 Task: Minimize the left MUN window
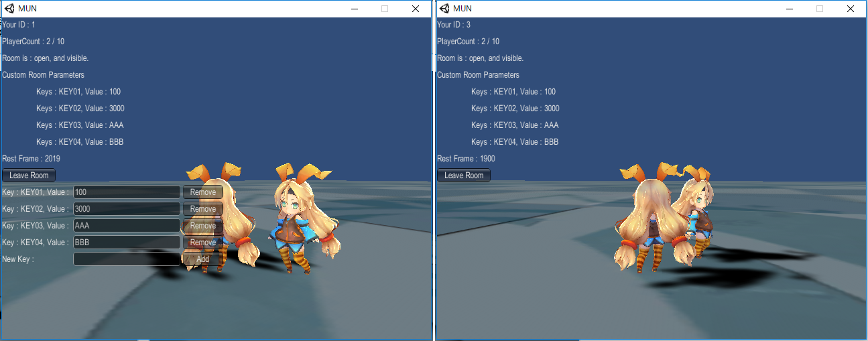point(354,9)
